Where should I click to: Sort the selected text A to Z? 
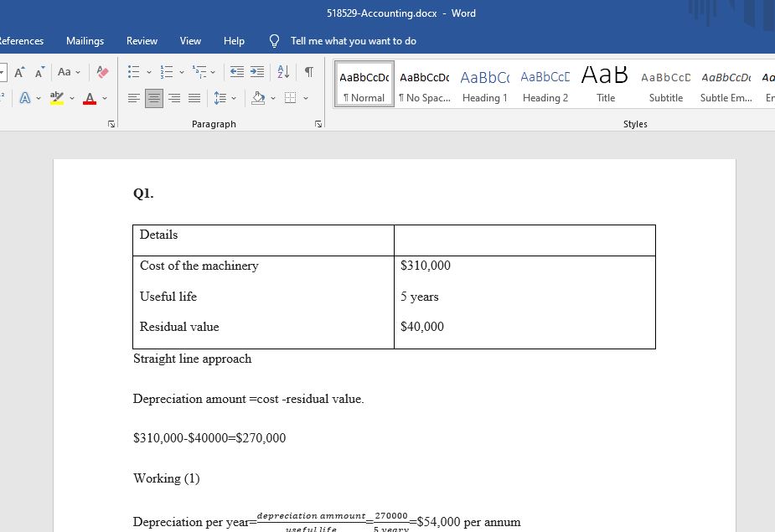[x=283, y=72]
